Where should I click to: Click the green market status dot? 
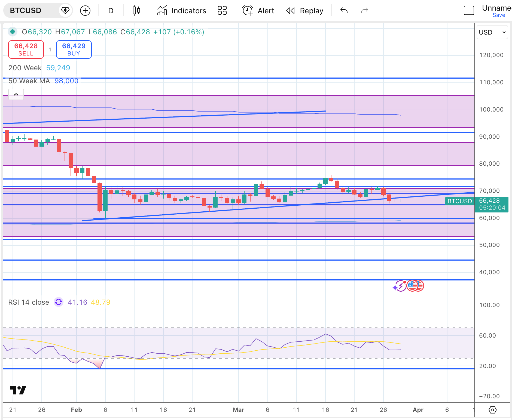(x=12, y=32)
